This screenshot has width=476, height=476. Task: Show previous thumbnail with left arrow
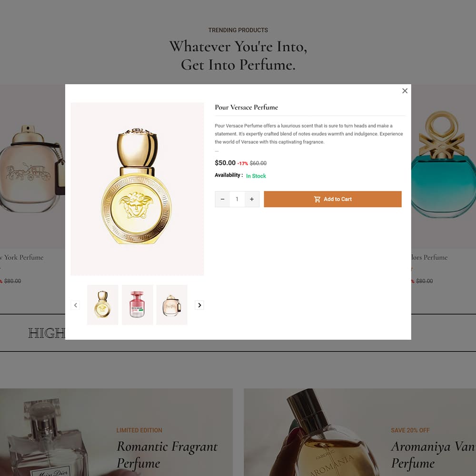[x=75, y=305]
